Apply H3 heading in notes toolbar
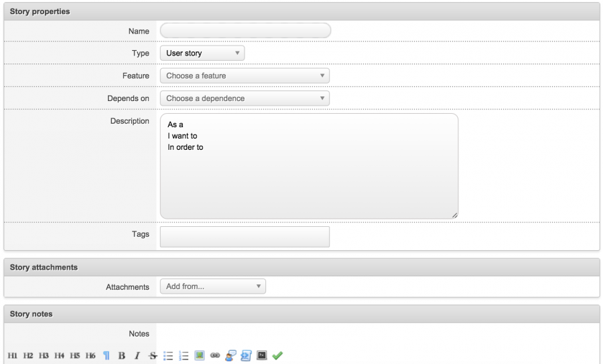 point(44,355)
